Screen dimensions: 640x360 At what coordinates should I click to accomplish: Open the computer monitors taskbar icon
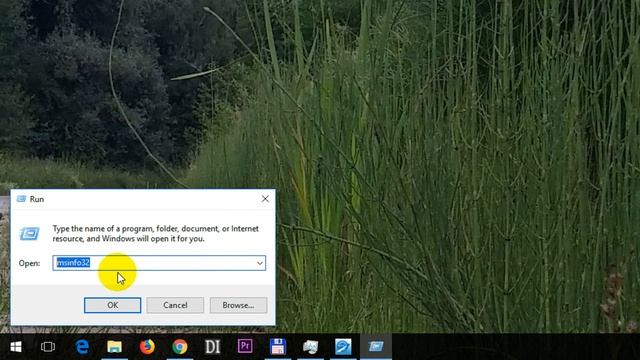click(310, 347)
